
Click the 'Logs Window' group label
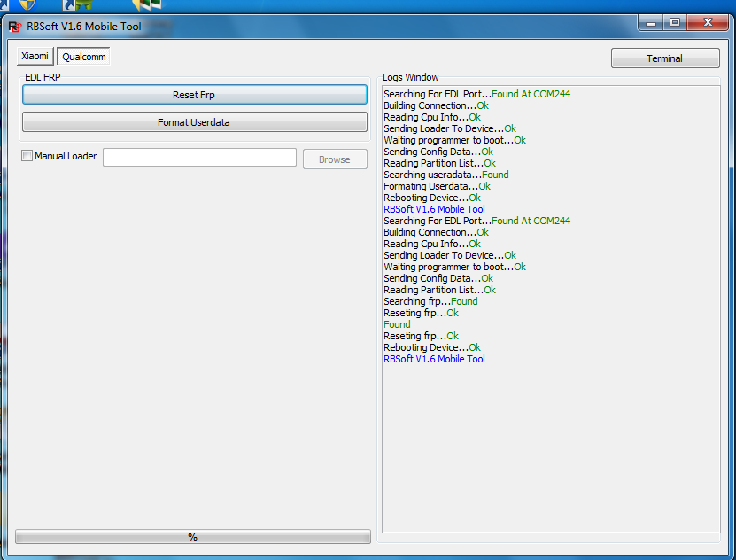(x=411, y=77)
